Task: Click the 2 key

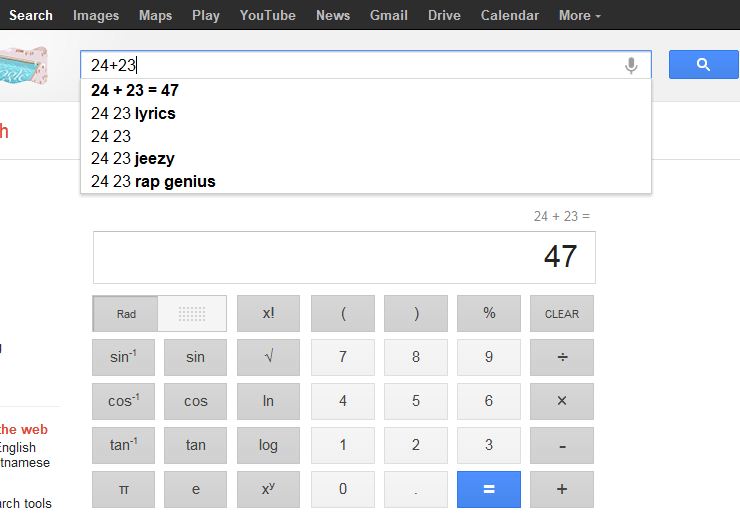Action: click(416, 445)
